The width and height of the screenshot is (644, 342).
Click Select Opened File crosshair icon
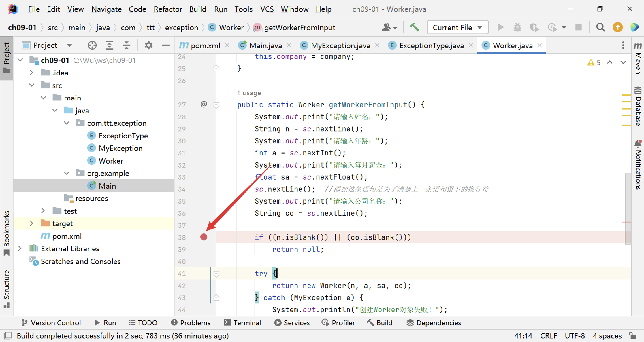tap(92, 45)
